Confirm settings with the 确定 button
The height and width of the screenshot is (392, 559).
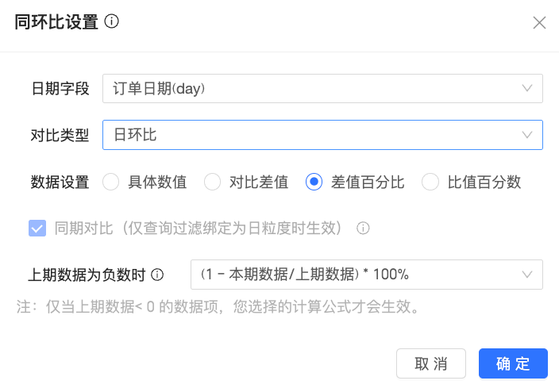pos(513,364)
